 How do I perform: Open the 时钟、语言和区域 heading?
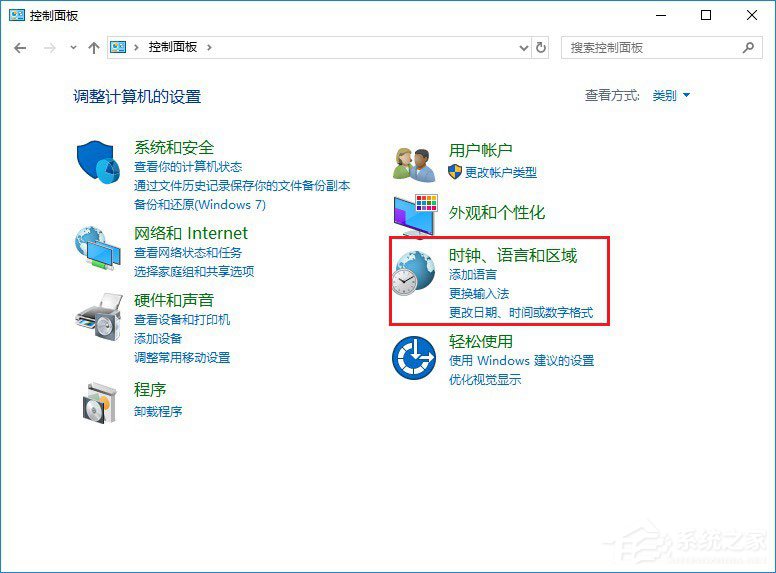pos(513,255)
